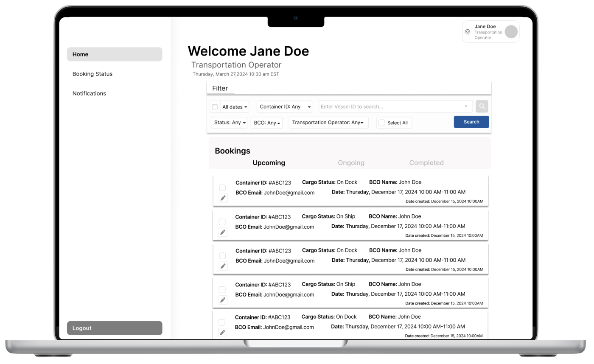Click Jane Doe's profile avatar circle
Viewport: 594px width, 364px height.
[511, 32]
